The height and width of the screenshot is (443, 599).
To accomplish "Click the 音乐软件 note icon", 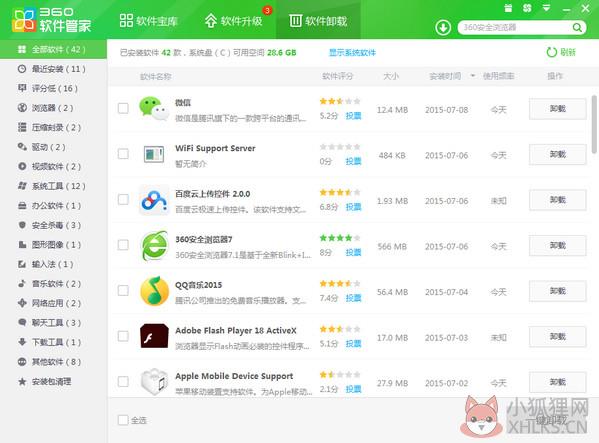I will (22, 283).
